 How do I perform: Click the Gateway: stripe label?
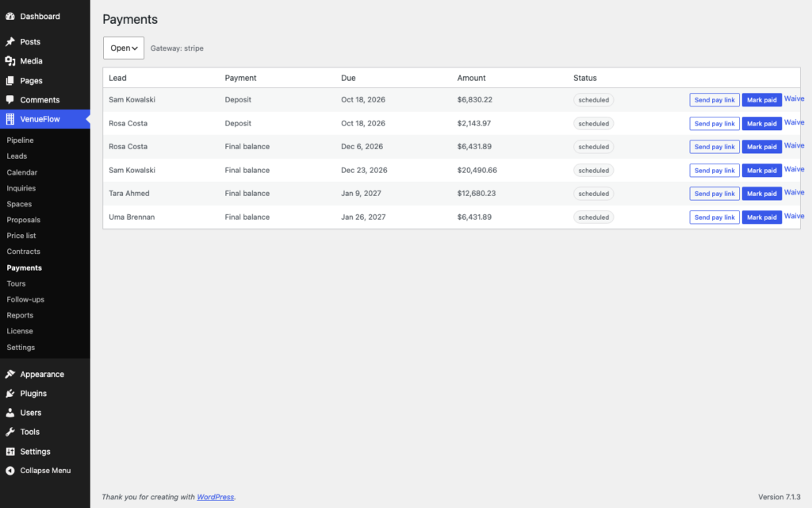pos(177,48)
